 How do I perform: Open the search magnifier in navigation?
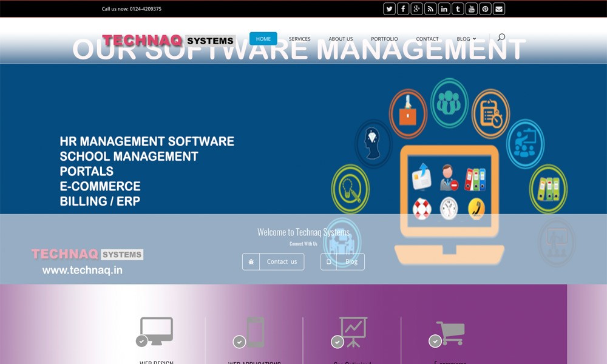(501, 38)
